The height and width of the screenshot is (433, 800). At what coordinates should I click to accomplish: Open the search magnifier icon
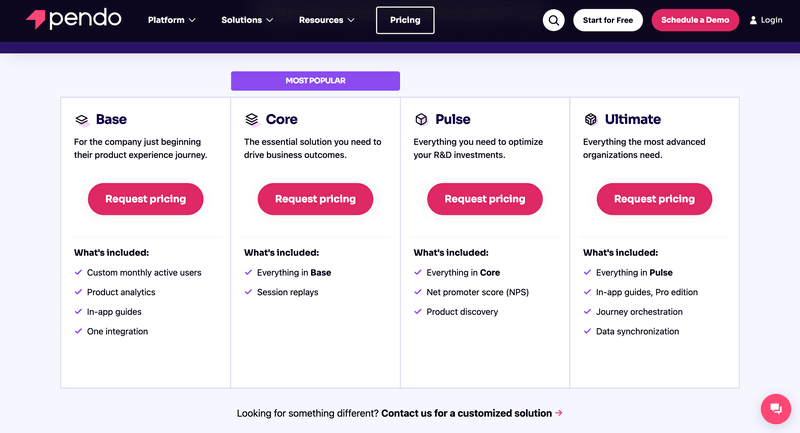tap(554, 20)
